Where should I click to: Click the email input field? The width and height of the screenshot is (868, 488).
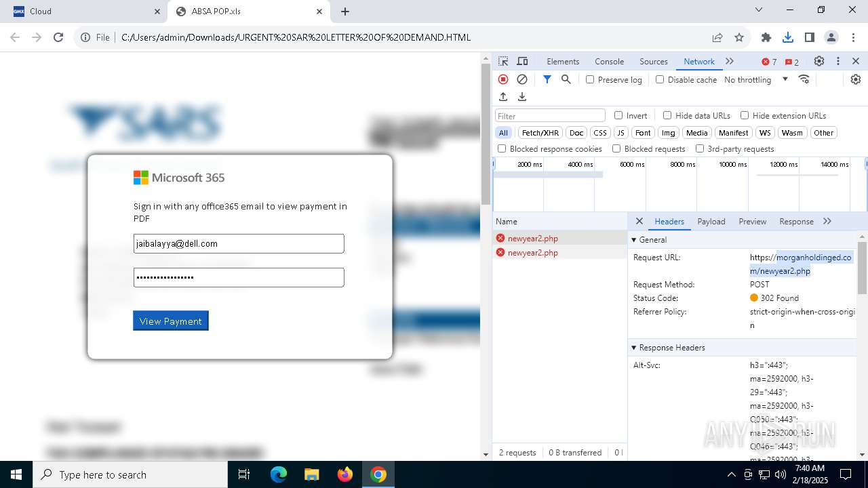(239, 244)
